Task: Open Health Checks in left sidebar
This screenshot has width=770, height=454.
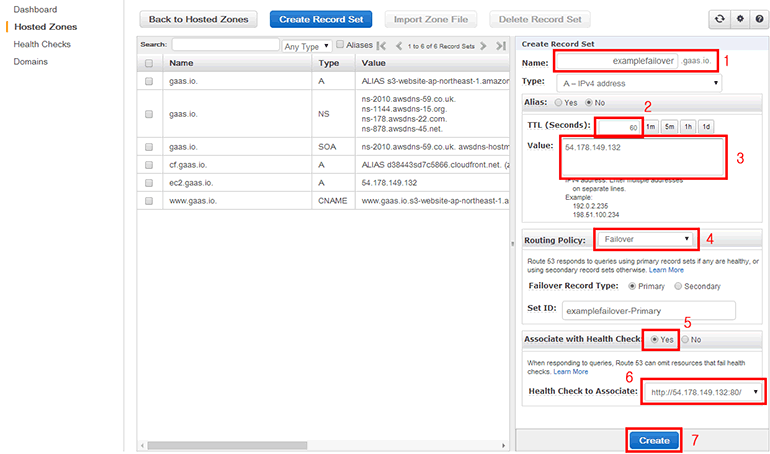Action: [x=41, y=44]
